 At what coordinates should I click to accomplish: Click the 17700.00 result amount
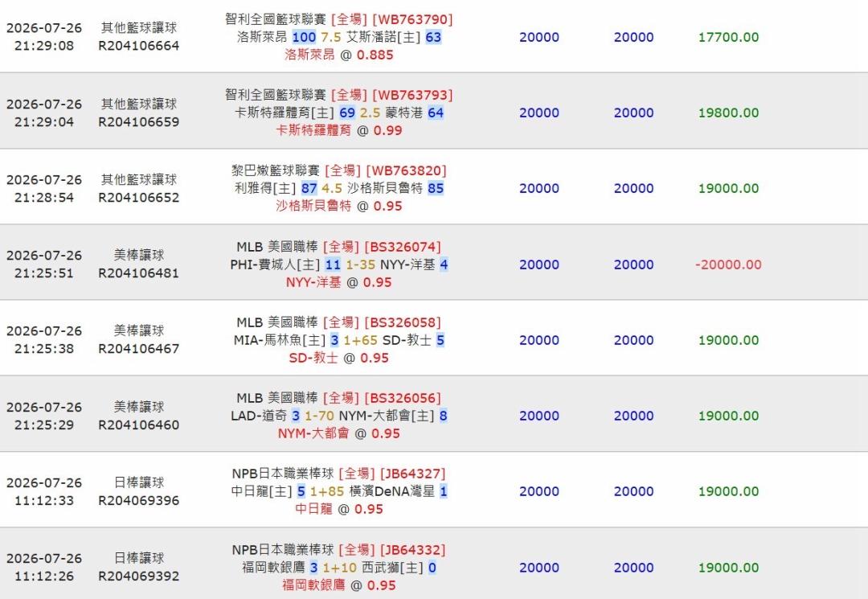pos(728,37)
